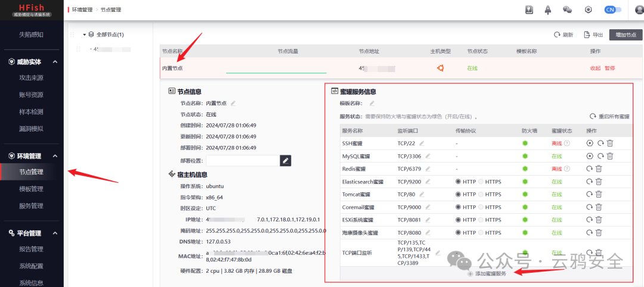Open 服务管理 in sidebar
Image resolution: width=644 pixels, height=287 pixels.
[31, 206]
